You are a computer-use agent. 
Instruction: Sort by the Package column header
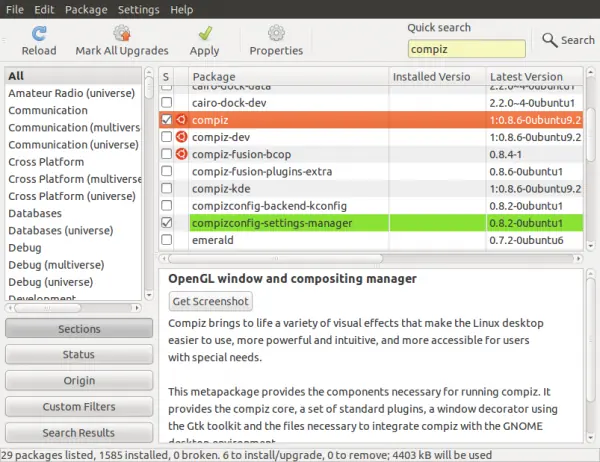pyautogui.click(x=289, y=77)
